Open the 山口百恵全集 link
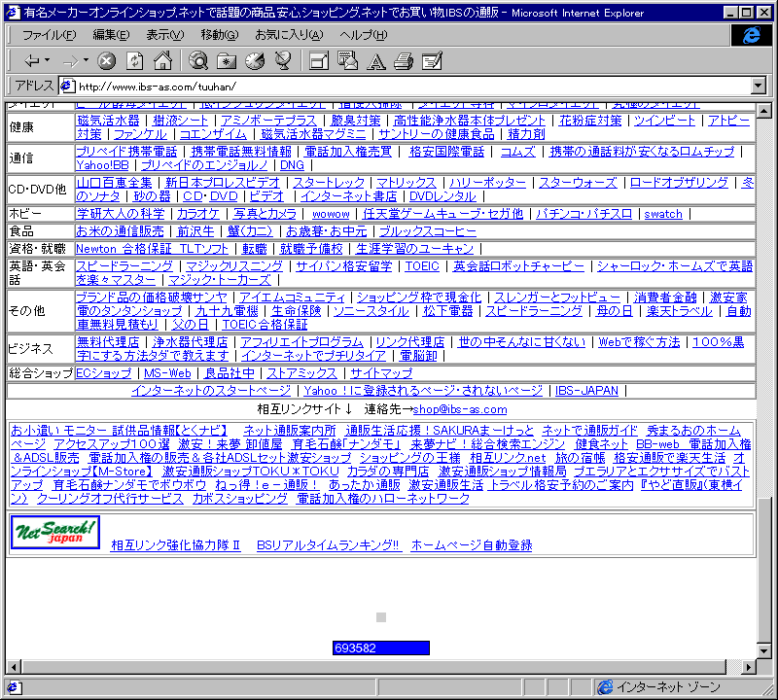778x700 pixels. point(114,183)
